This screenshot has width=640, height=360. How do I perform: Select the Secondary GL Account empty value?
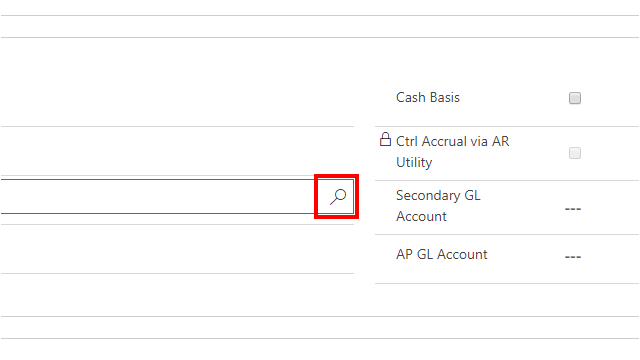(573, 209)
